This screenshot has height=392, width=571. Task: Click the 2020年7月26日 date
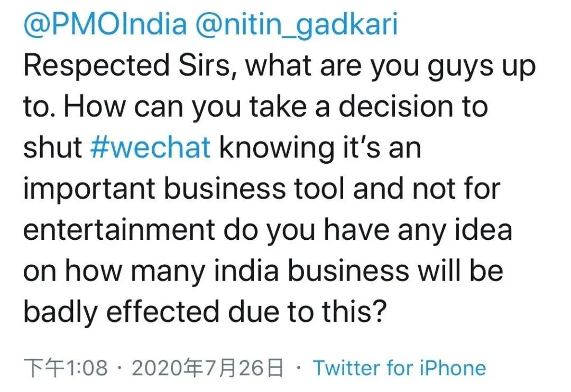pos(208,368)
